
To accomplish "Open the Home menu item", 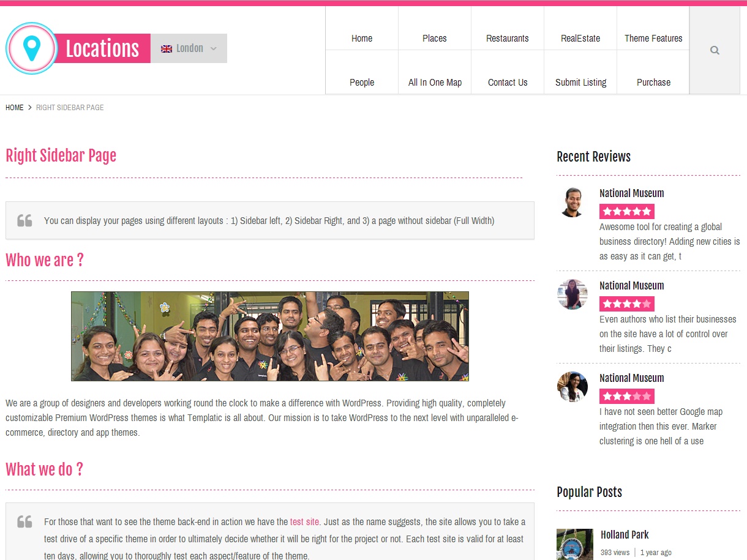I will 362,38.
